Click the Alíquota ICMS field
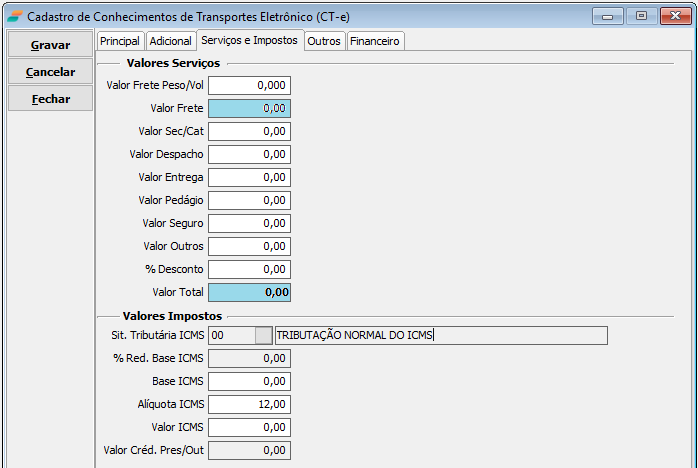698x468 pixels. click(x=249, y=404)
